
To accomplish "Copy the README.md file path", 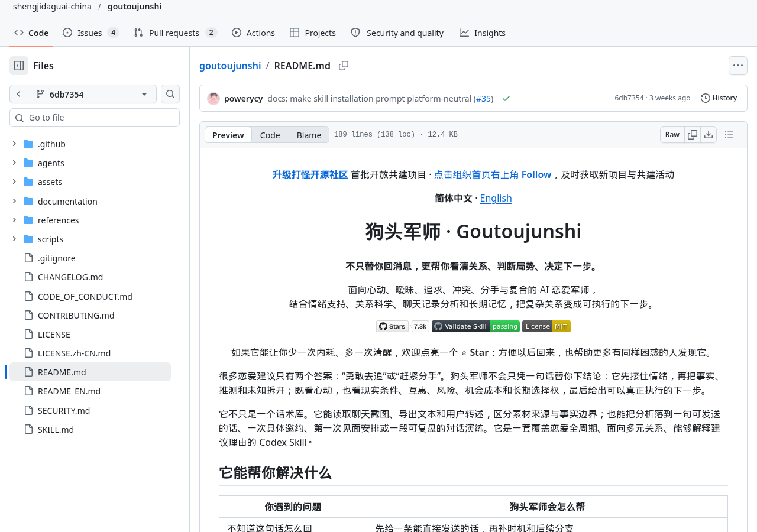I will coord(344,66).
